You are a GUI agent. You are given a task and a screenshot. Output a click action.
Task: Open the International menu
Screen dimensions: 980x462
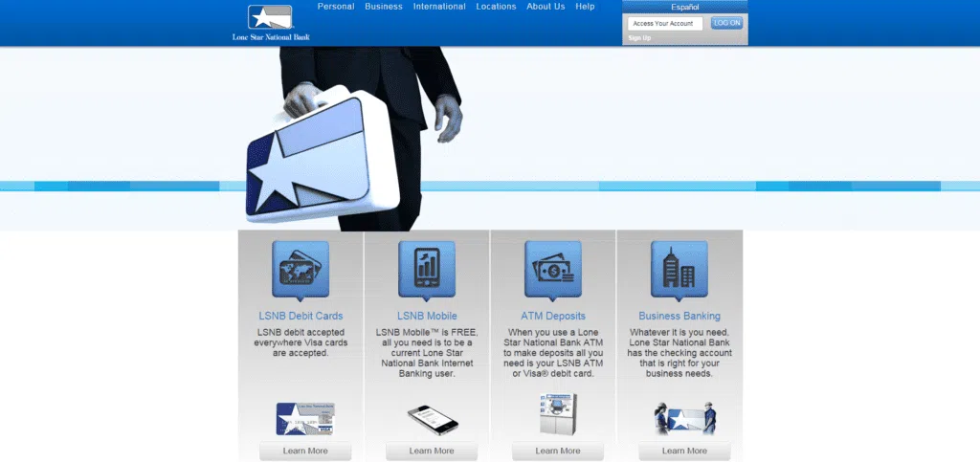pyautogui.click(x=439, y=7)
